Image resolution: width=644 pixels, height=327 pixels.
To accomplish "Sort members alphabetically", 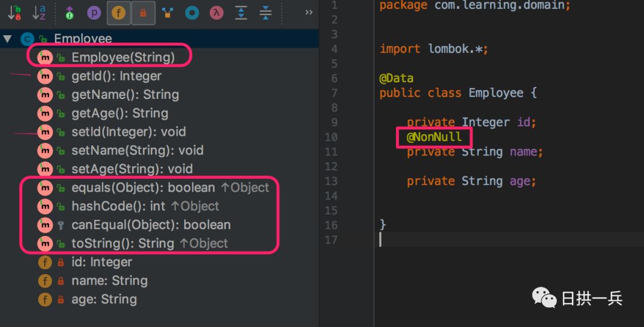I will tap(39, 13).
